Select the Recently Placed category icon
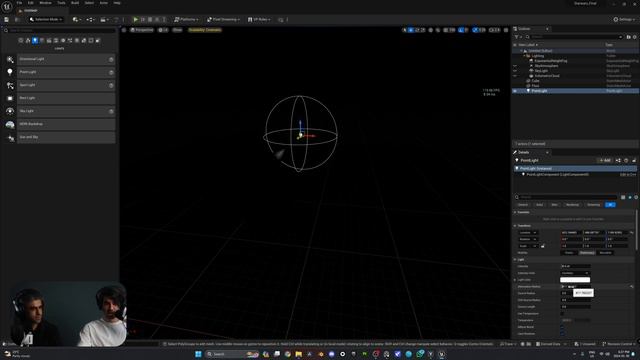Image resolution: width=640 pixels, height=360 pixels. pyautogui.click(x=21, y=40)
